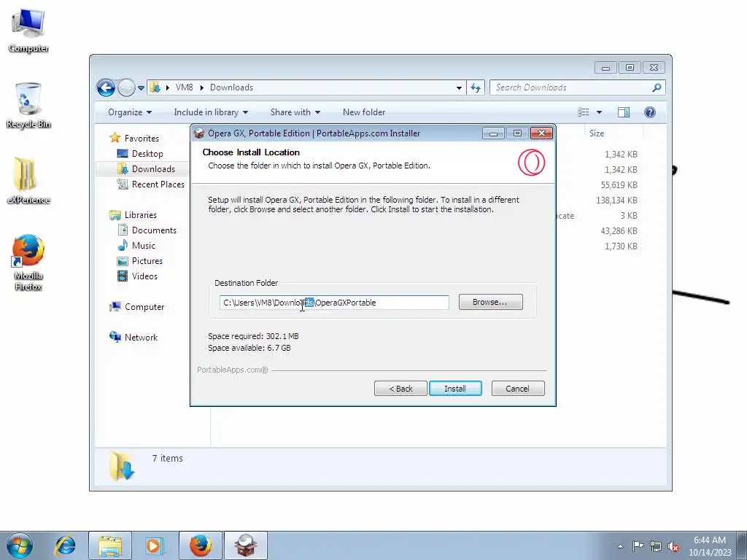Click the 138,134 KB size entry
This screenshot has height=560, width=747.
[616, 201]
